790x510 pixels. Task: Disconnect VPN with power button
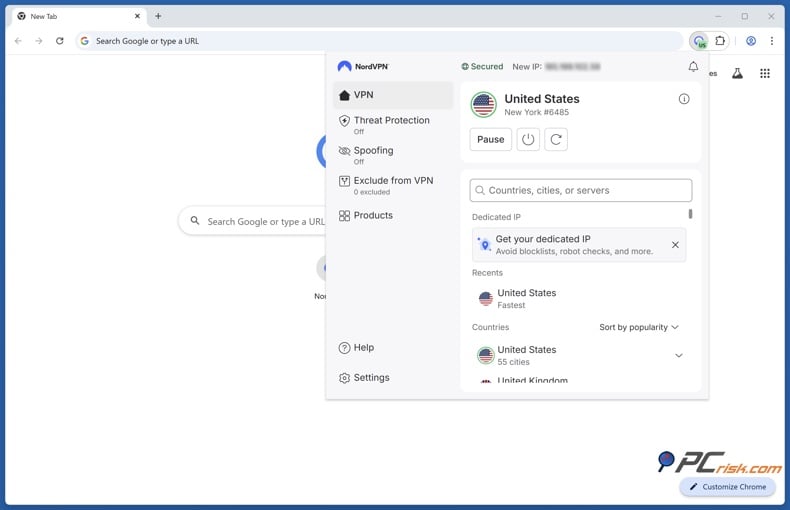[x=528, y=139]
